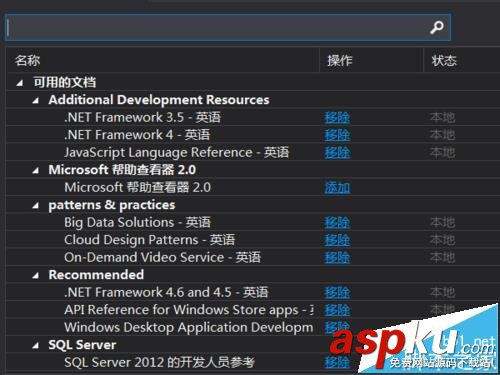Remove On-Demand Video Service documentation

click(337, 257)
